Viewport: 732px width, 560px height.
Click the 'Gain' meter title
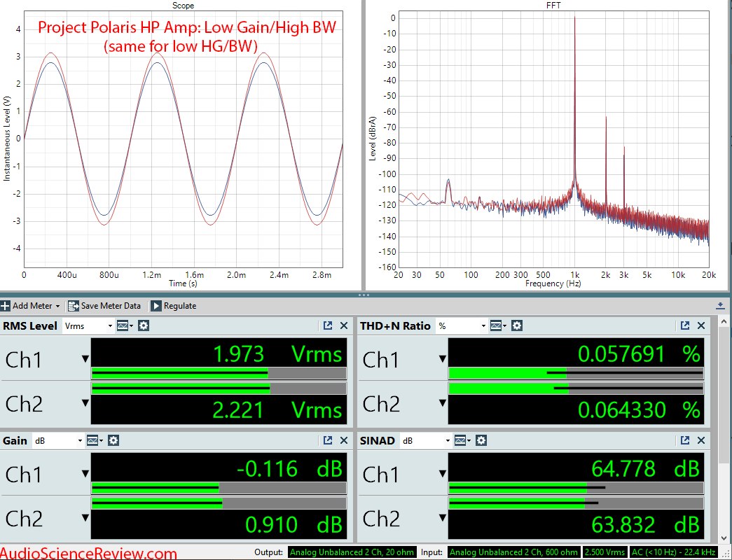pyautogui.click(x=15, y=440)
